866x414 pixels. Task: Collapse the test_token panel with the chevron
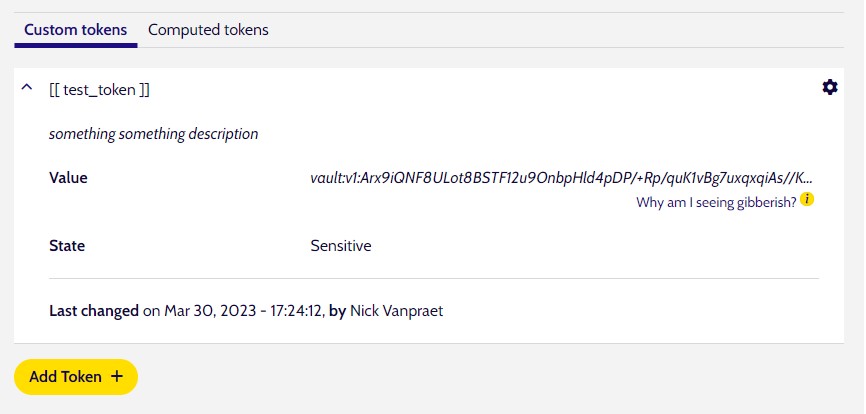[x=27, y=87]
